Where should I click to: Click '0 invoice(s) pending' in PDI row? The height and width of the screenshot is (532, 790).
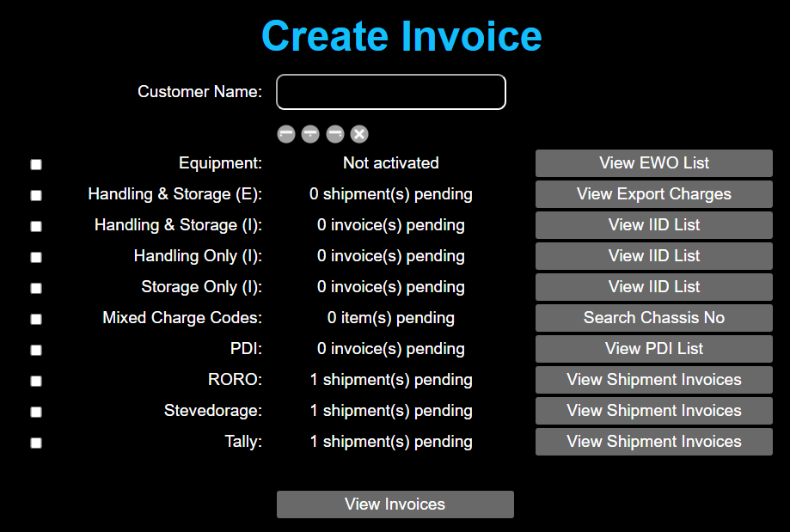point(391,349)
